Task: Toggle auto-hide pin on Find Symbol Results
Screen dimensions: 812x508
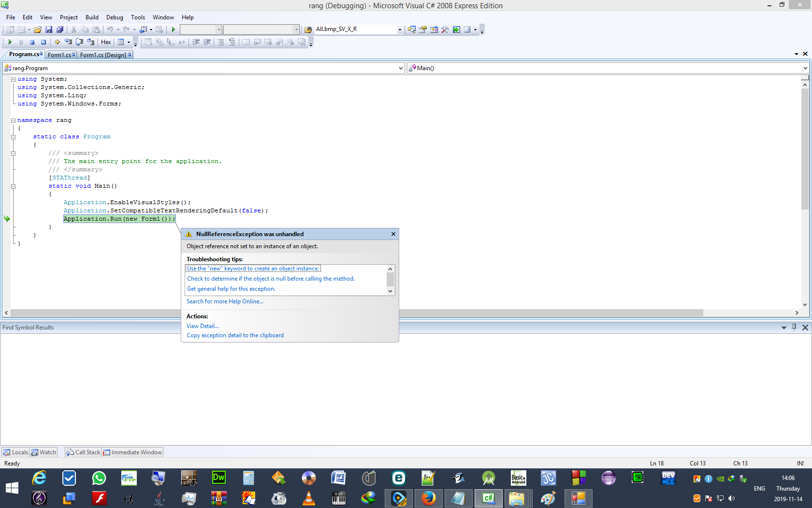Action: (x=794, y=328)
